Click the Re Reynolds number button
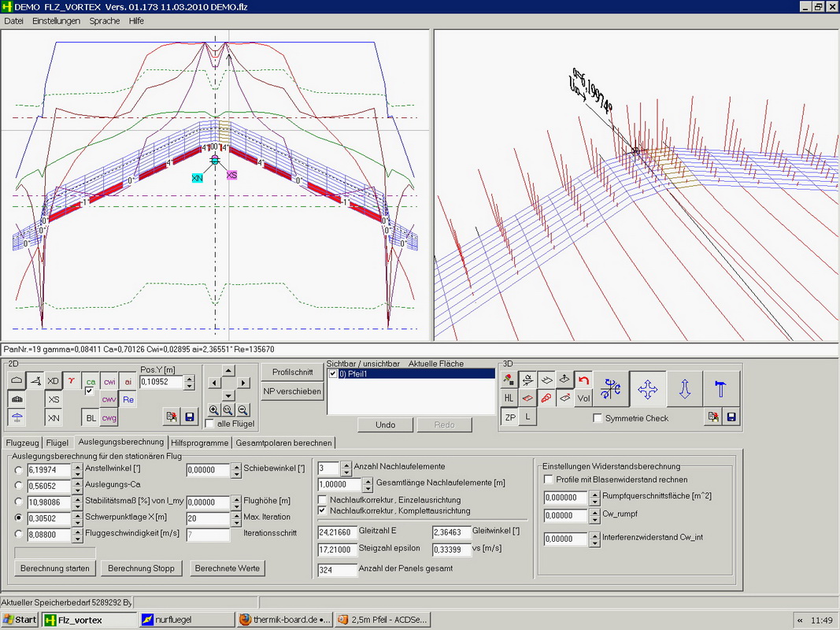 click(128, 400)
